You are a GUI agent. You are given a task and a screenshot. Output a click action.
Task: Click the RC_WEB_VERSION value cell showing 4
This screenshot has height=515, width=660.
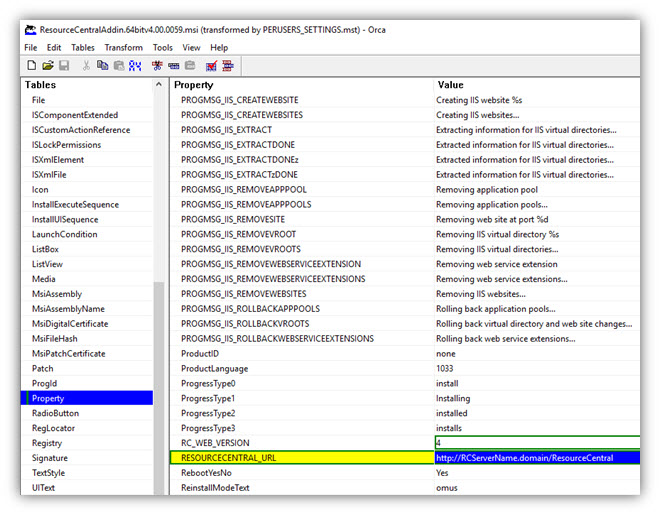tap(537, 443)
